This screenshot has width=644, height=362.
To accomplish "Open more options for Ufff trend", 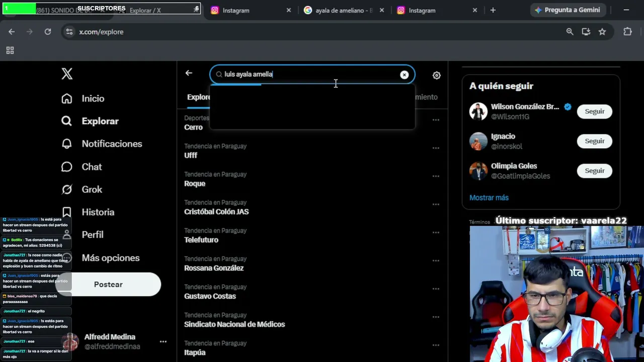I will pos(436,148).
